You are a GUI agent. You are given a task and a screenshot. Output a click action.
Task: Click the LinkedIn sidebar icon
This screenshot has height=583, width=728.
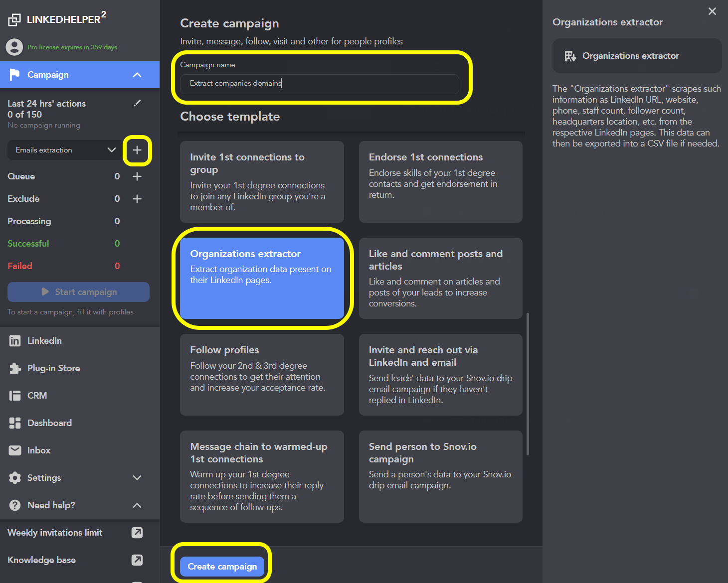point(15,341)
